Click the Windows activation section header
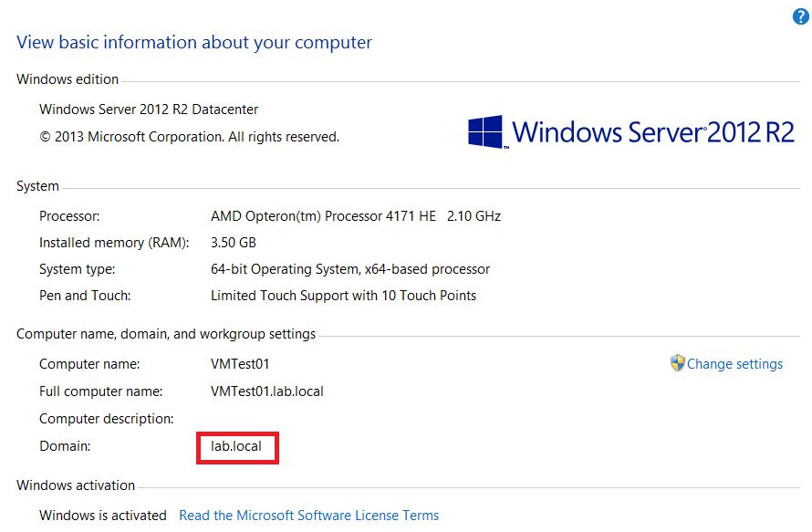The width and height of the screenshot is (812, 532). coord(76,485)
